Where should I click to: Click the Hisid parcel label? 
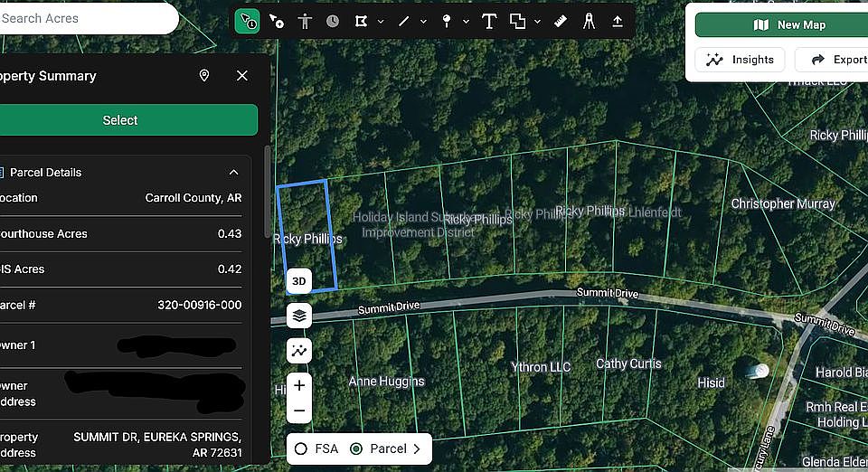[x=711, y=382]
